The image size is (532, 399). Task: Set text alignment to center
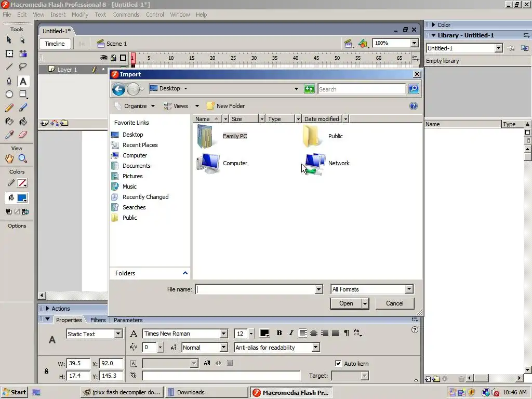pos(314,333)
